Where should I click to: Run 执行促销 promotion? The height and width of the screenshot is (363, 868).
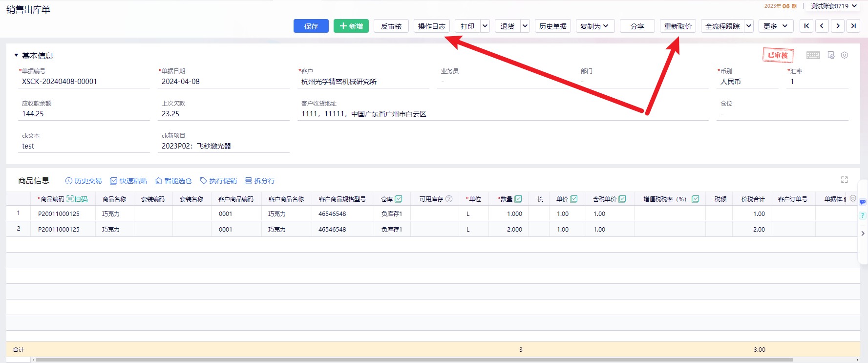pyautogui.click(x=218, y=181)
